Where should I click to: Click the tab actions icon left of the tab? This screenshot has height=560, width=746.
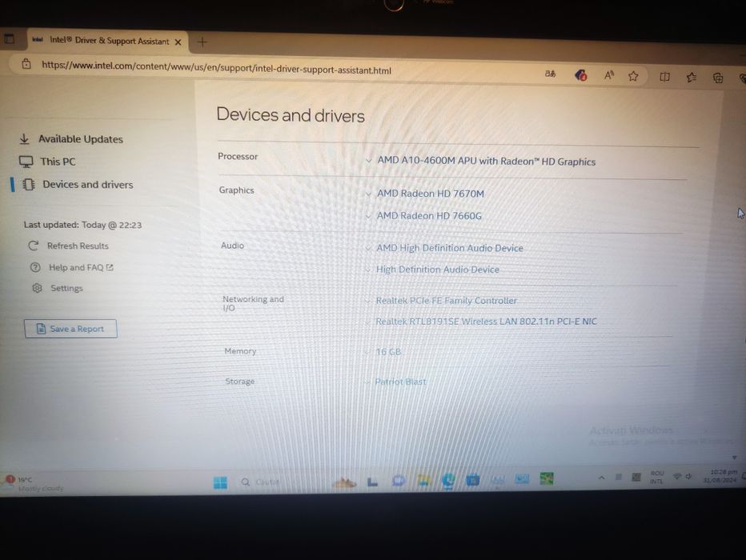pyautogui.click(x=9, y=38)
